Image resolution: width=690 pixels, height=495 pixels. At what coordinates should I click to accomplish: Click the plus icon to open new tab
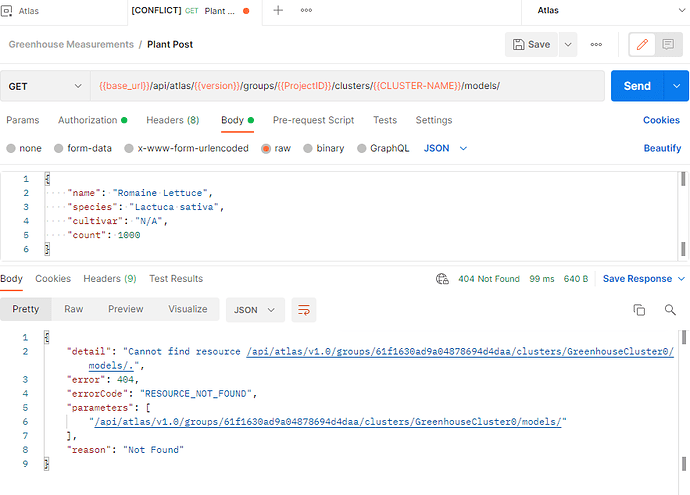[278, 11]
